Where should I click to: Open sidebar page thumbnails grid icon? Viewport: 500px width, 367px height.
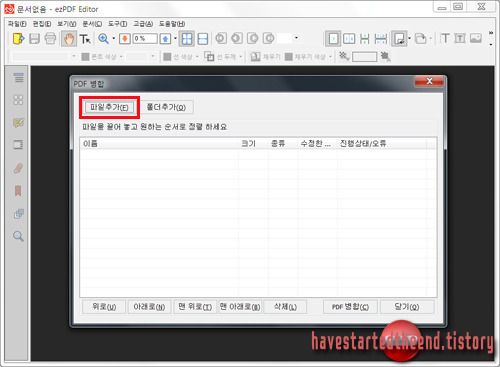click(18, 100)
